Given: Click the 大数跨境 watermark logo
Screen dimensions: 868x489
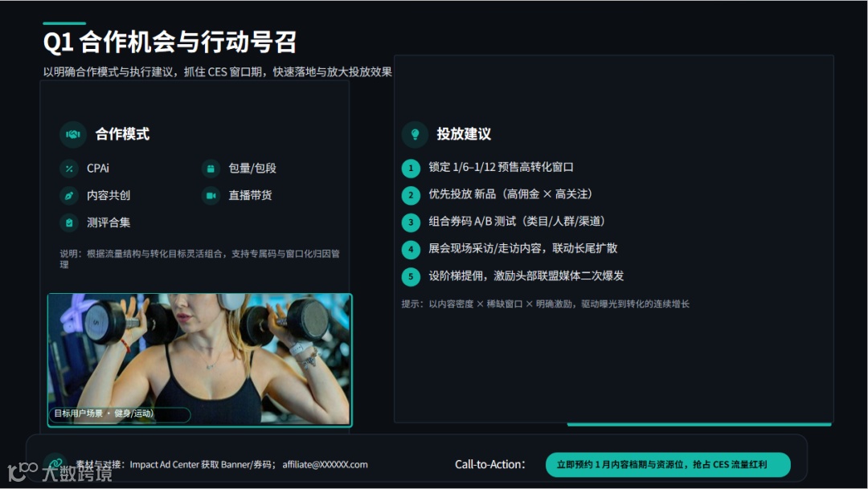Looking at the screenshot, I should point(59,472).
